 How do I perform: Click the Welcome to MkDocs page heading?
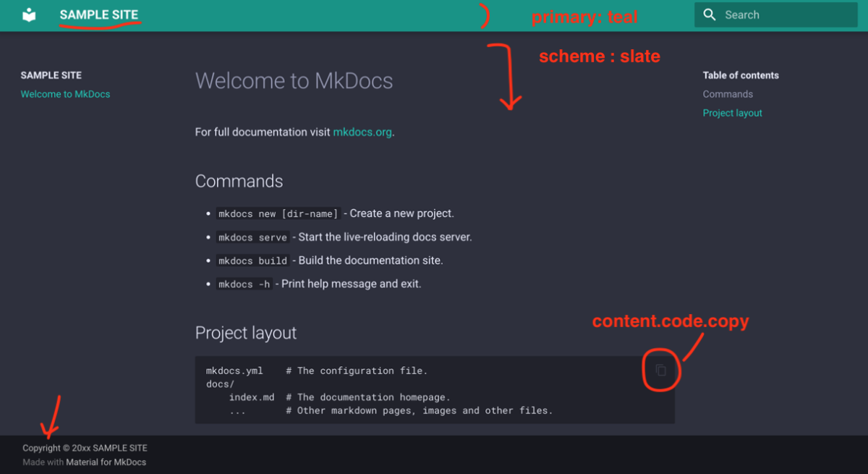294,80
